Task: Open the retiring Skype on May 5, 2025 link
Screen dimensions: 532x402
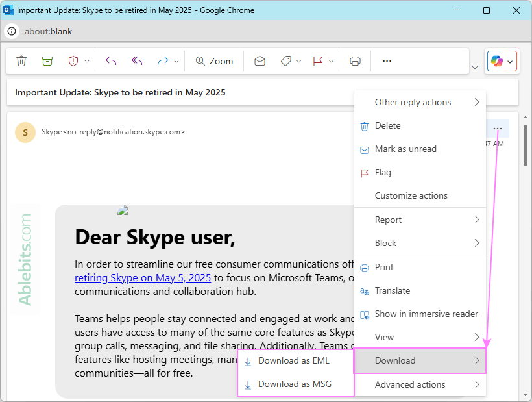Action: 143,278
